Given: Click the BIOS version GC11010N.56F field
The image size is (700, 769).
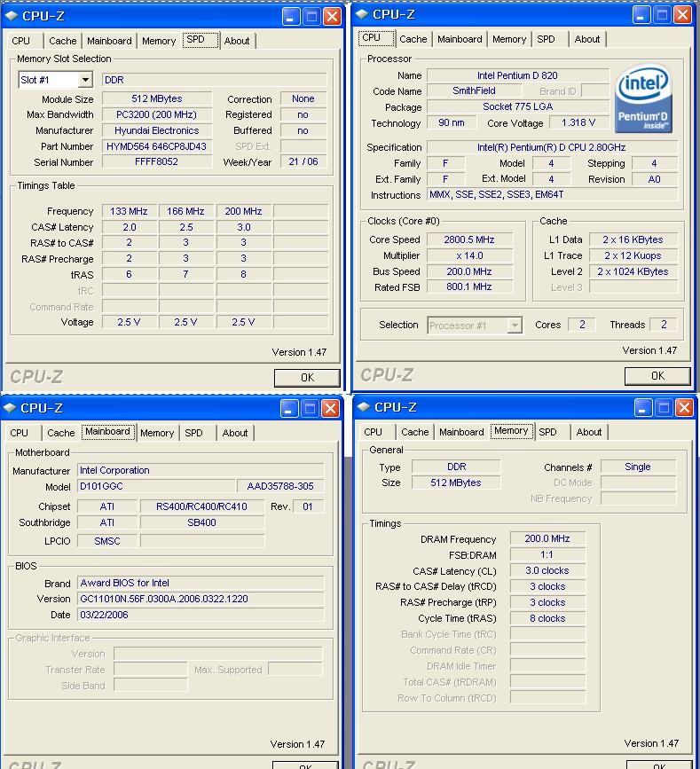Looking at the screenshot, I should coord(201,599).
